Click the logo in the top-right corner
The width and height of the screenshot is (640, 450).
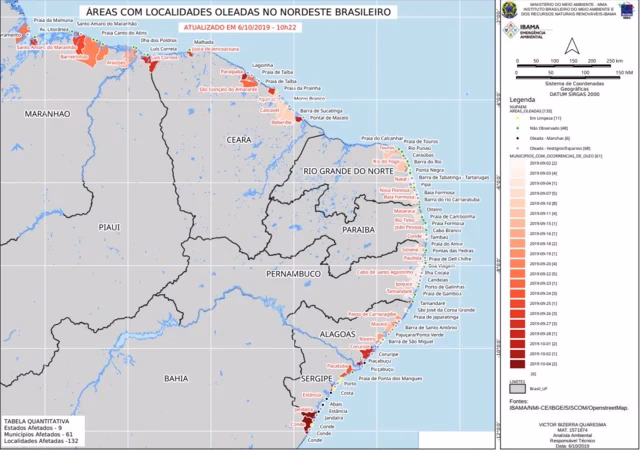point(625,11)
